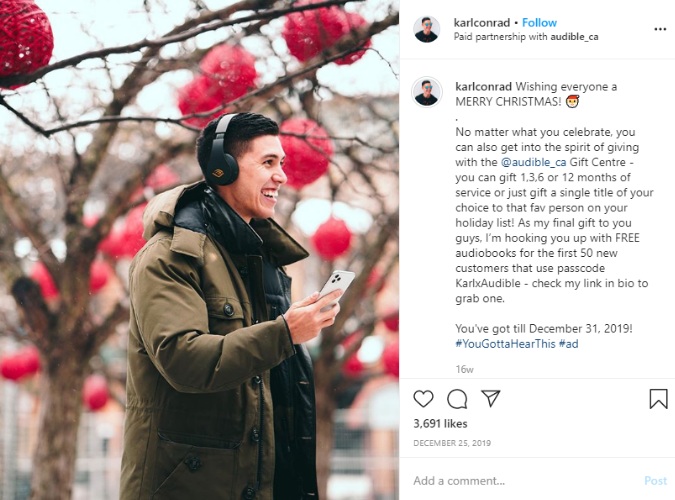The image size is (675, 500).
Task: View the 3,691 likes list
Action: (x=440, y=424)
